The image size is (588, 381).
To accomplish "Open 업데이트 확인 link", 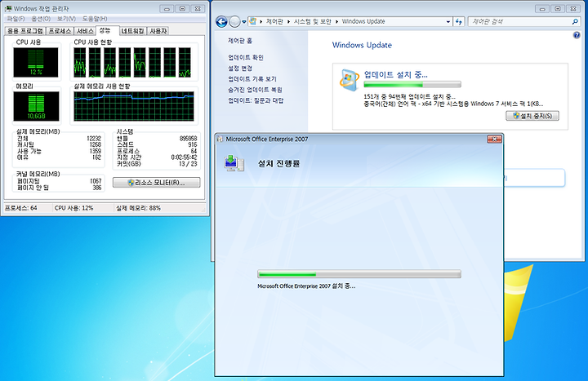I will tap(246, 57).
